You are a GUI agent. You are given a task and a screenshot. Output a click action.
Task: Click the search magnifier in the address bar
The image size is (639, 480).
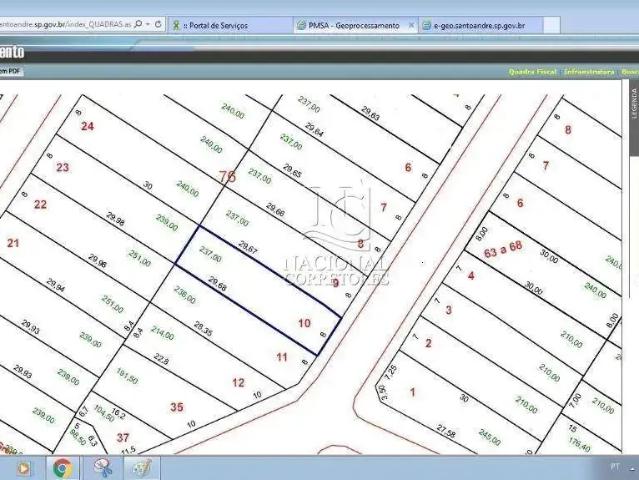pos(138,24)
